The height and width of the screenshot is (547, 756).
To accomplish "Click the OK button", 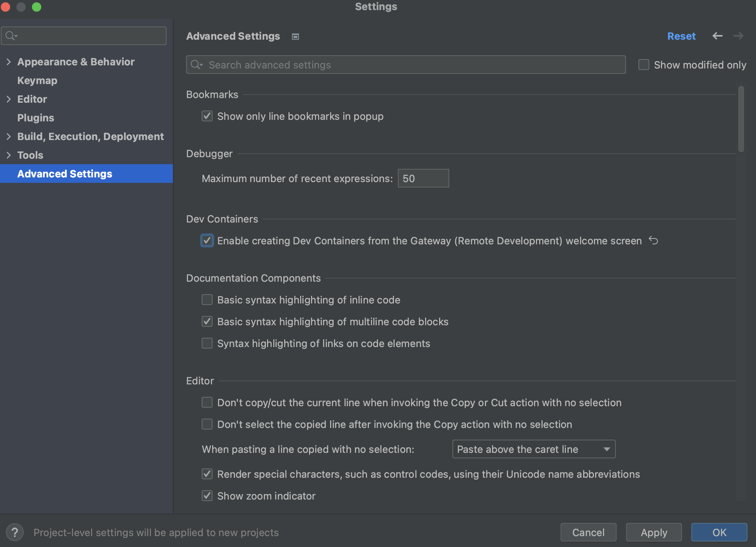I will point(719,532).
